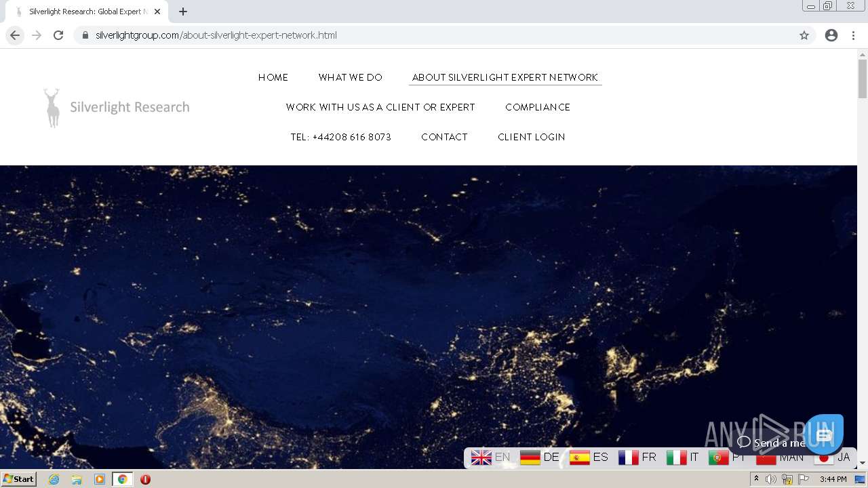Viewport: 868px width, 488px height.
Task: Click the Silverlight Research stag logo
Action: point(117,107)
